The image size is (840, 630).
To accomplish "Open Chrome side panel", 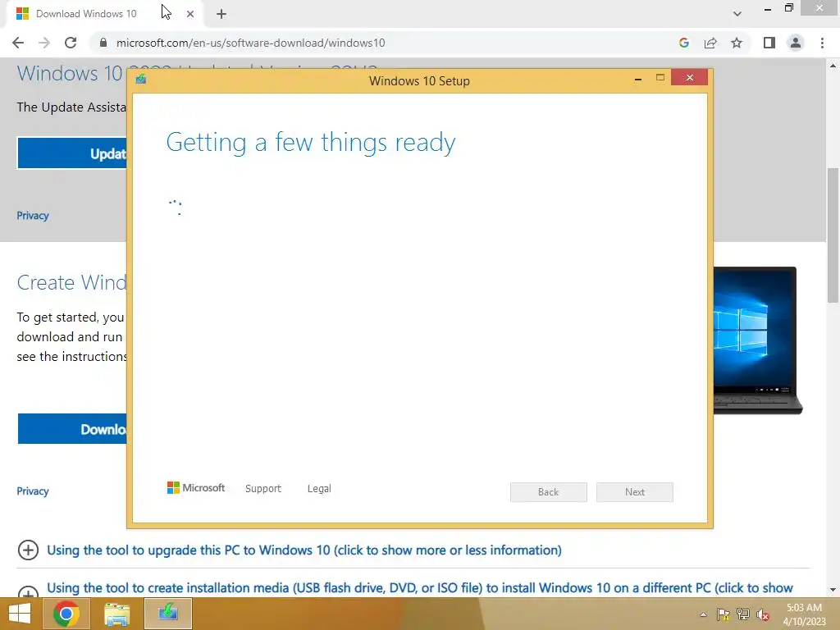I will coord(769,43).
